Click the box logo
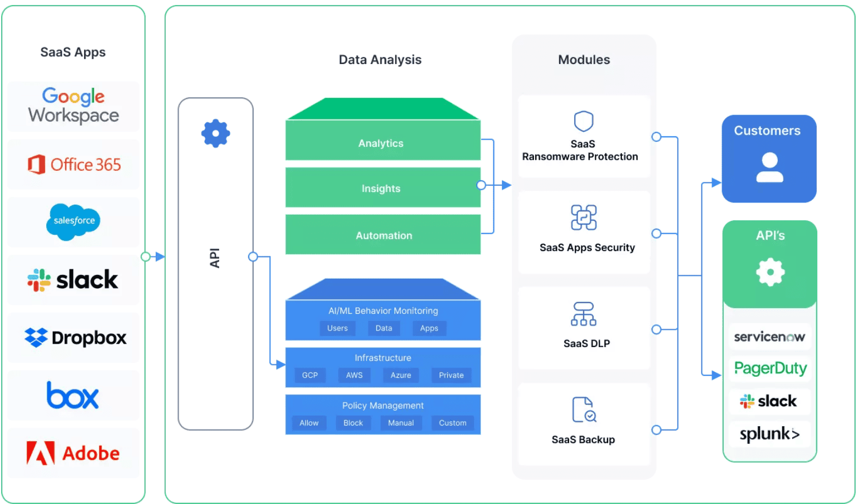The height and width of the screenshot is (504, 859). click(x=73, y=396)
